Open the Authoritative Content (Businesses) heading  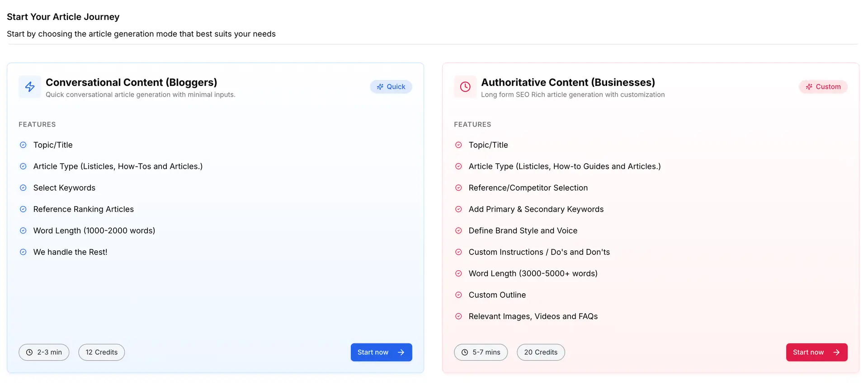click(568, 82)
